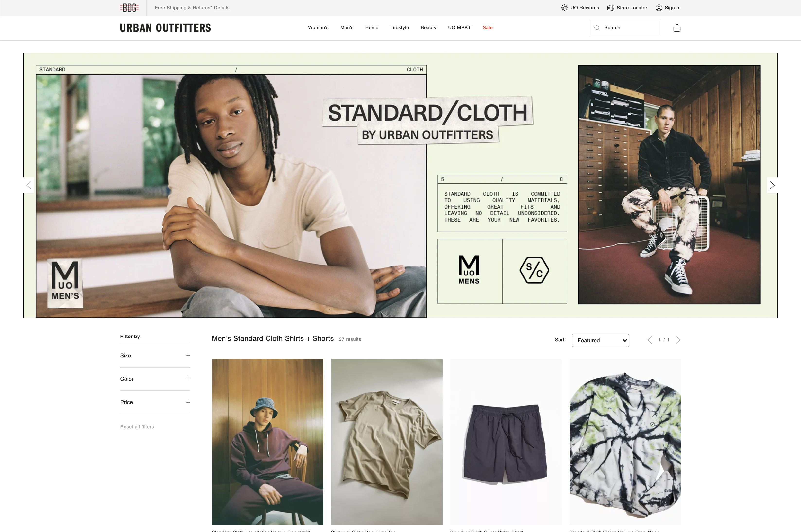Focus the Search input field

click(625, 28)
